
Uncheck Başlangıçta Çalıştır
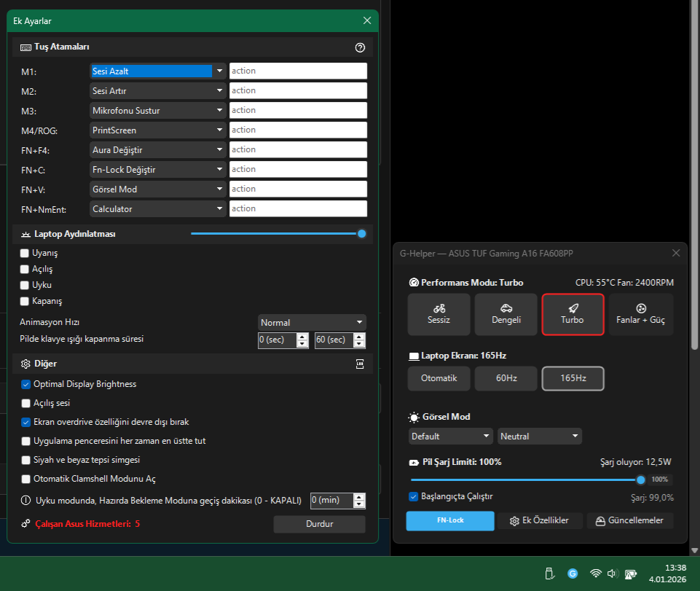point(414,497)
